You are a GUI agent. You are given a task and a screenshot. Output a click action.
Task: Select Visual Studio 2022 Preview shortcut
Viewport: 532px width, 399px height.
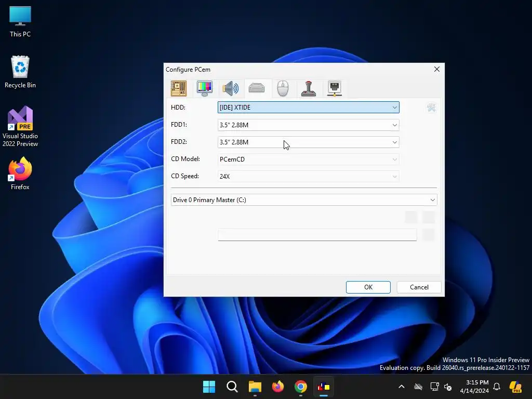coord(20,127)
